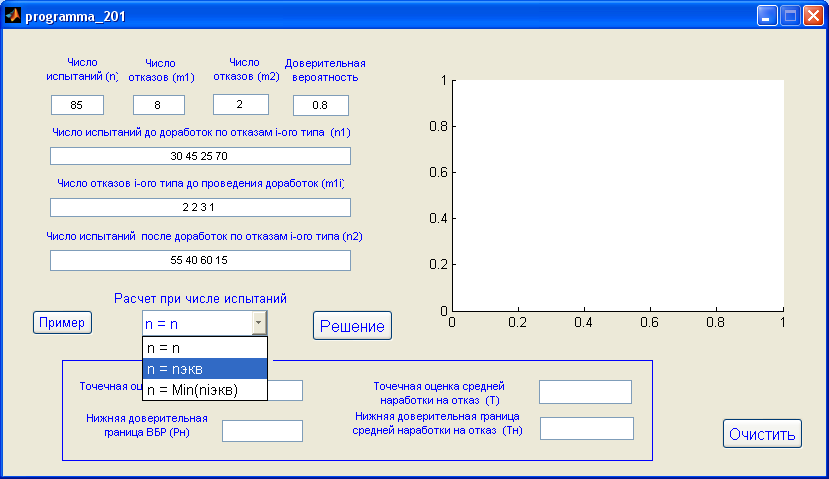Click the point estimate (T) output field
Image resolution: width=829 pixels, height=479 pixels.
pos(585,392)
